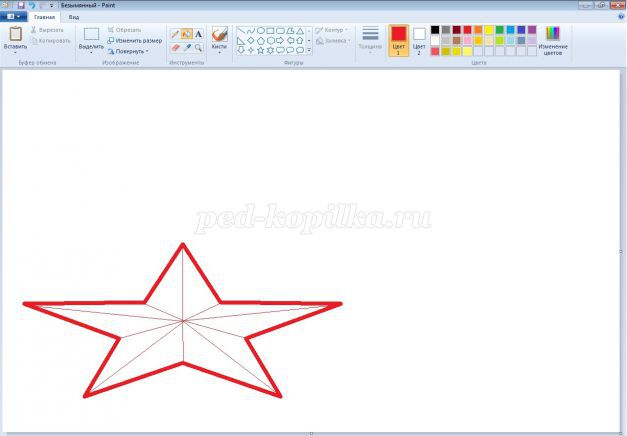627x436 pixels.
Task: Click Копировать (Copy) button
Action: pyautogui.click(x=51, y=40)
